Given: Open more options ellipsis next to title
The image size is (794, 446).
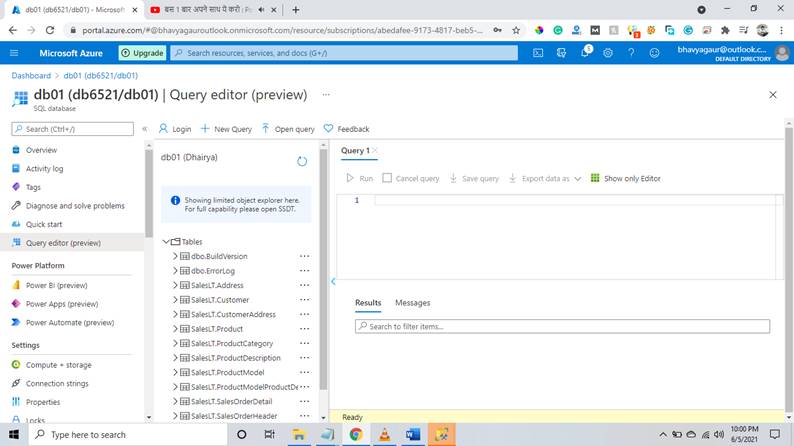Looking at the screenshot, I should 326,94.
